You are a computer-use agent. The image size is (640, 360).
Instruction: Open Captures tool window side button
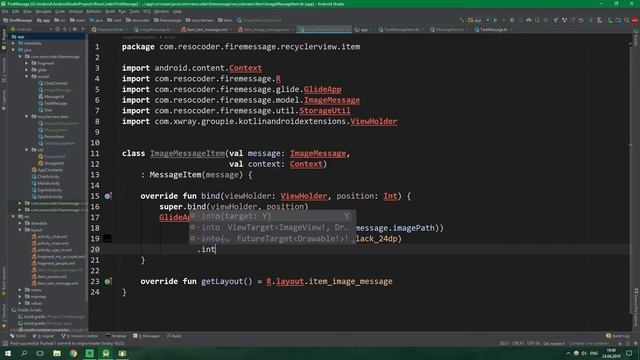[x=4, y=99]
